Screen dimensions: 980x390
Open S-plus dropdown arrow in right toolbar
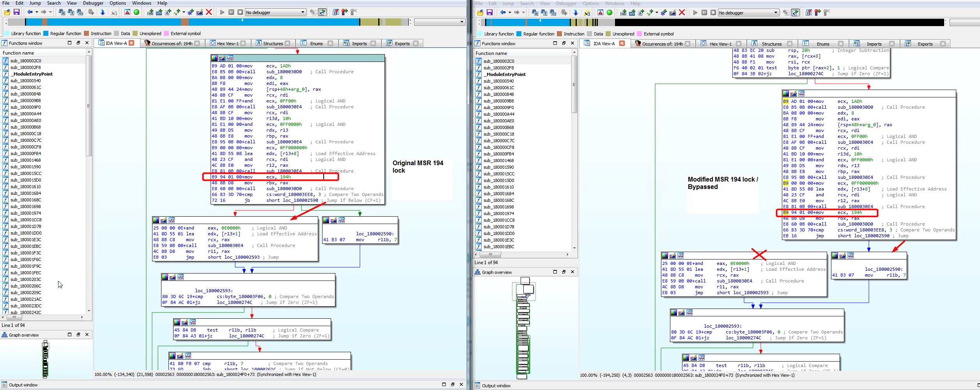tap(657, 12)
